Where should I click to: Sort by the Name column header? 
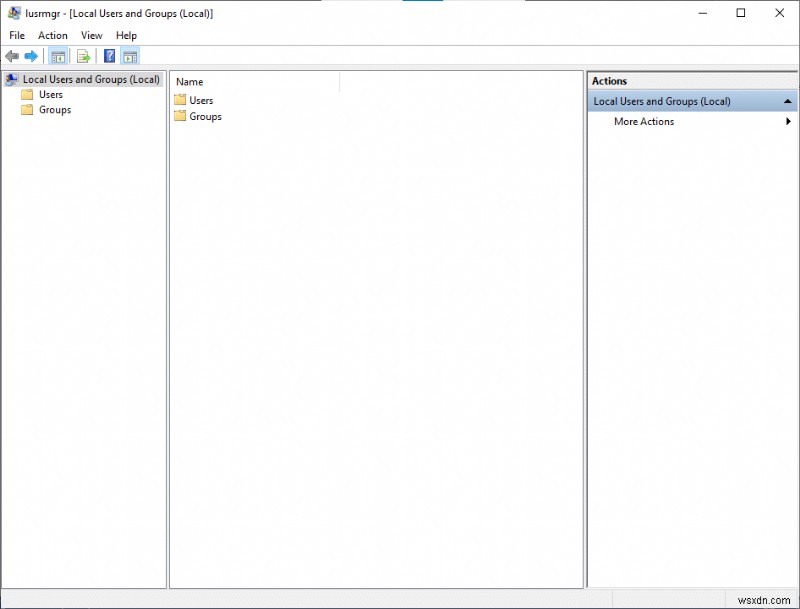tap(255, 82)
